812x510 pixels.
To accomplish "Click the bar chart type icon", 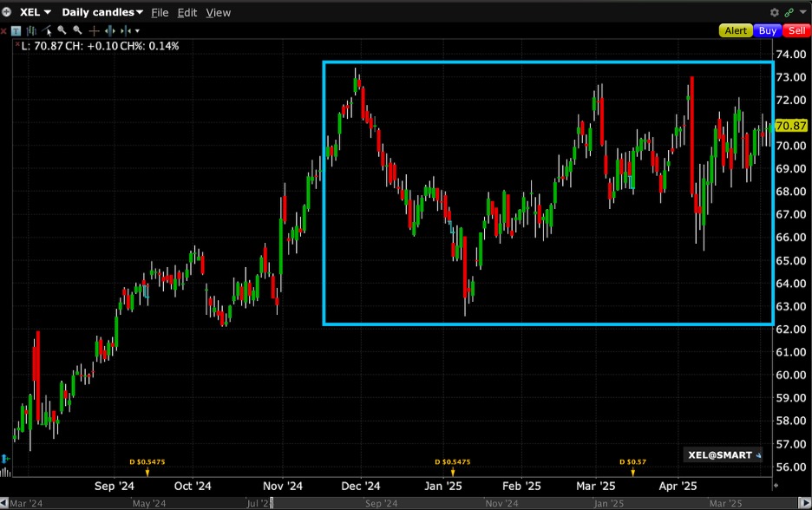I will click(31, 30).
